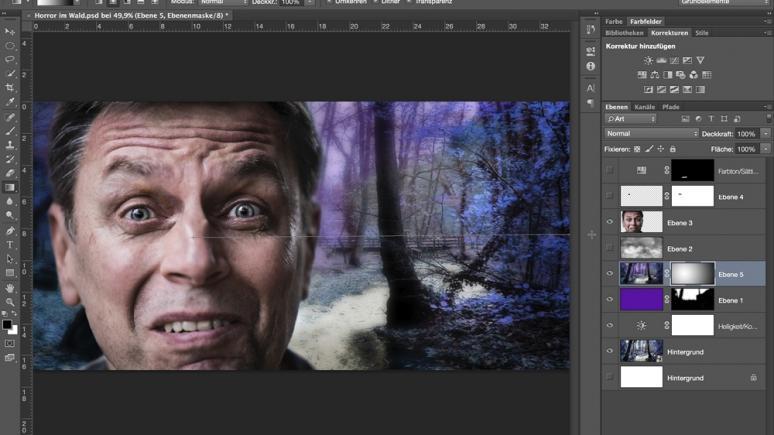Hide the Ebene 3 layer
The width and height of the screenshot is (774, 435).
click(610, 223)
